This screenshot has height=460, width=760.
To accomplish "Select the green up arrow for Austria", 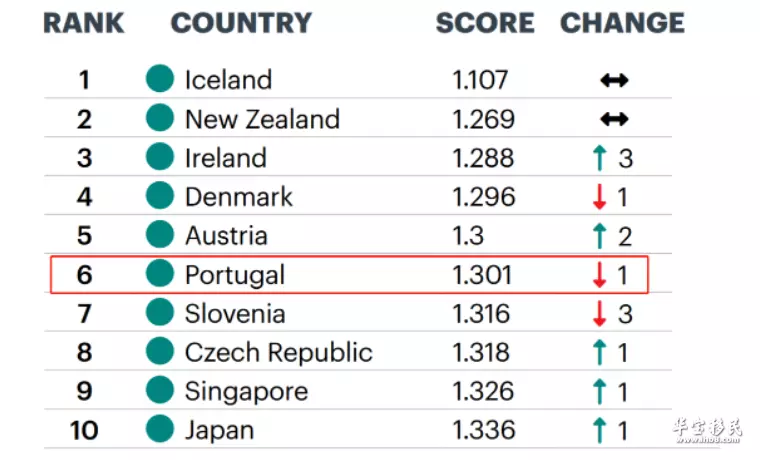I will [600, 236].
